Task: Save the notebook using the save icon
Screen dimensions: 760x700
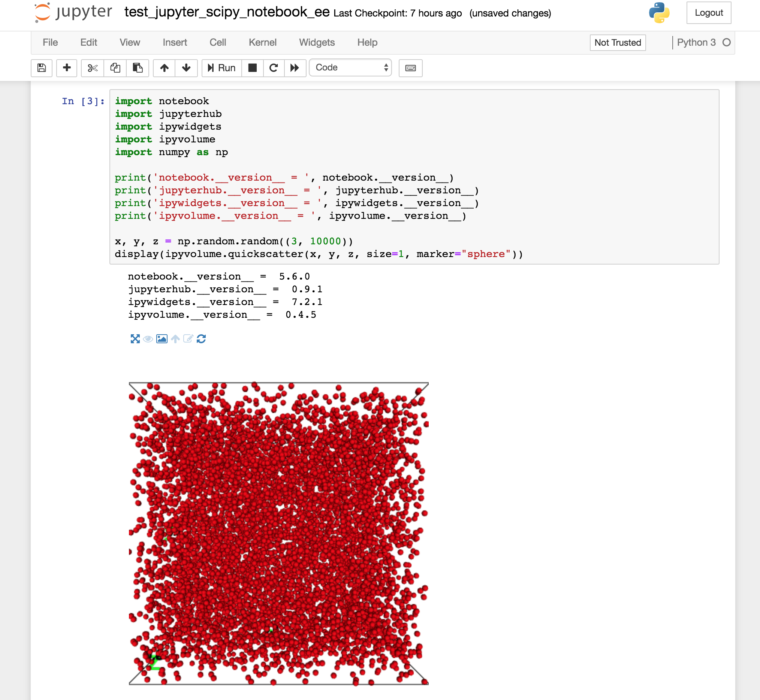Action: (42, 68)
